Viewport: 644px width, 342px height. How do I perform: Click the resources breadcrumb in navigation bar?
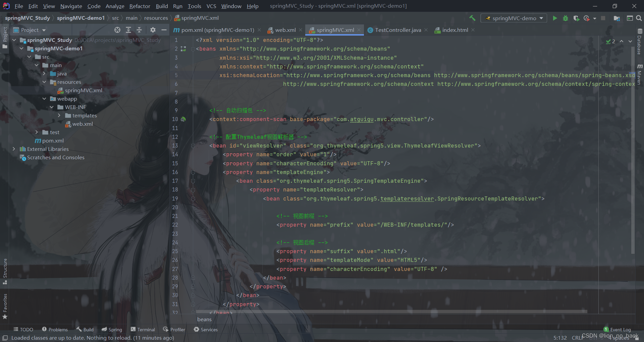(156, 18)
